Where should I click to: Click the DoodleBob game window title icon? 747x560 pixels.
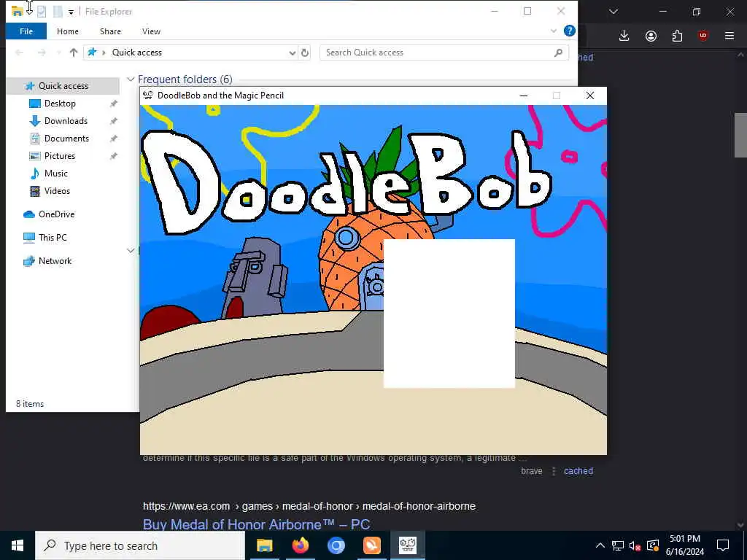(x=148, y=96)
